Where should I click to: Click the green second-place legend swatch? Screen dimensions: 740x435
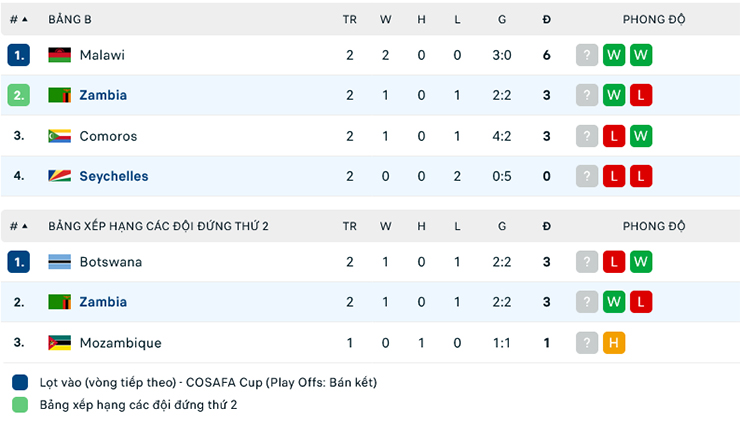[20, 405]
